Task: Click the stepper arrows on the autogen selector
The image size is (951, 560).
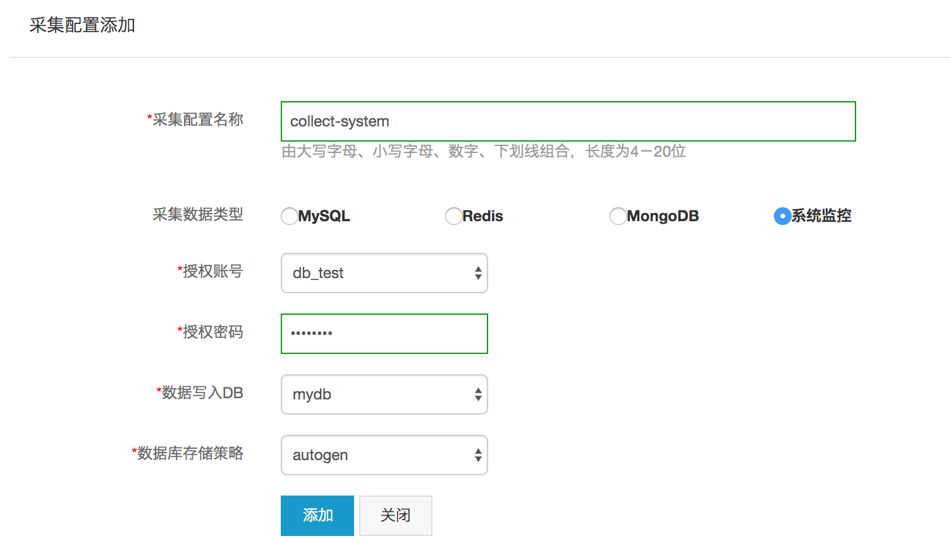Action: (479, 454)
